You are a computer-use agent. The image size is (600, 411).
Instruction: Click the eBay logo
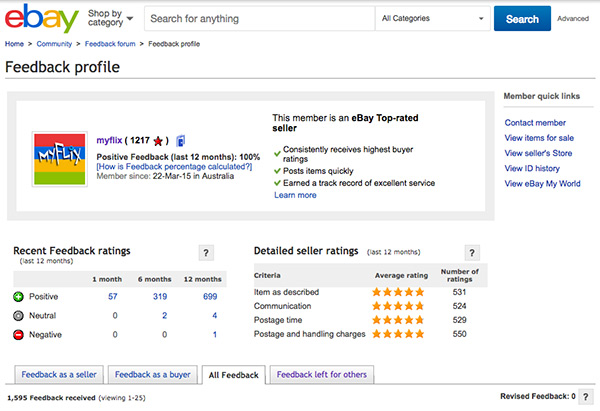pyautogui.click(x=41, y=18)
